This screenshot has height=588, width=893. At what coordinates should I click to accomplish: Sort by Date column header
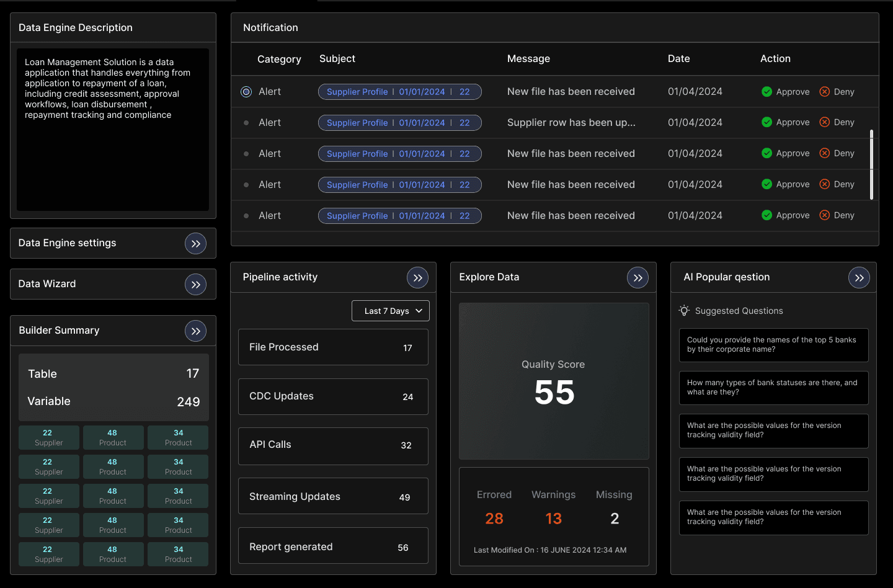678,59
